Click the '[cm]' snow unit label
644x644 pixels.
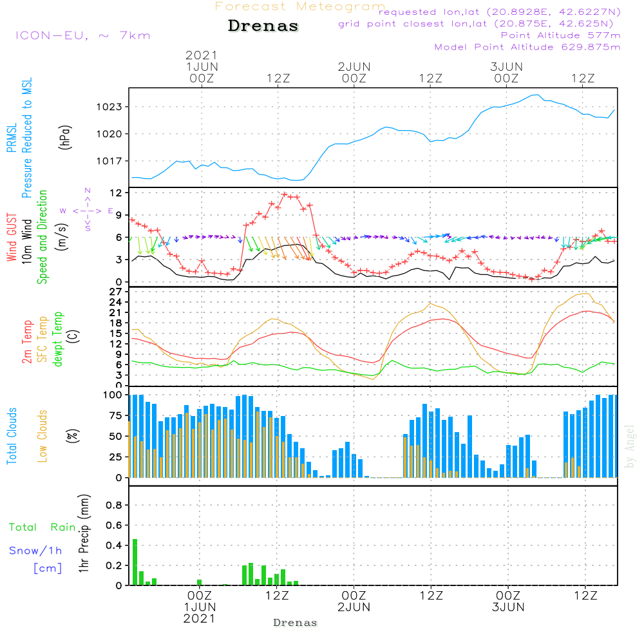(48, 568)
